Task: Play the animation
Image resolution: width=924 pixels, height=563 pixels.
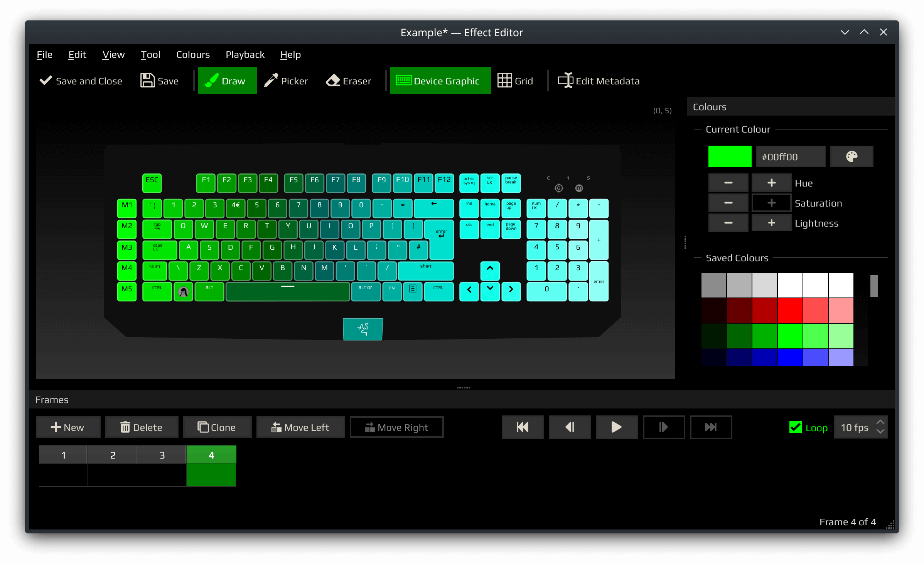Action: (x=617, y=427)
